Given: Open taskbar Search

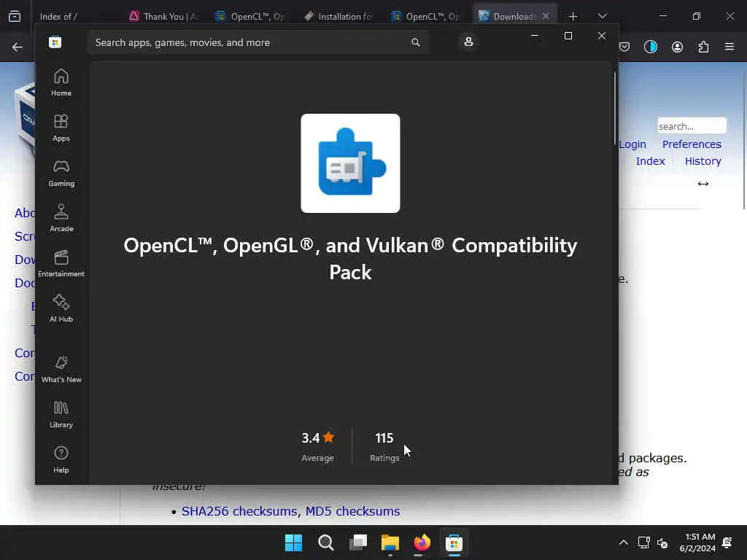Looking at the screenshot, I should [x=326, y=542].
